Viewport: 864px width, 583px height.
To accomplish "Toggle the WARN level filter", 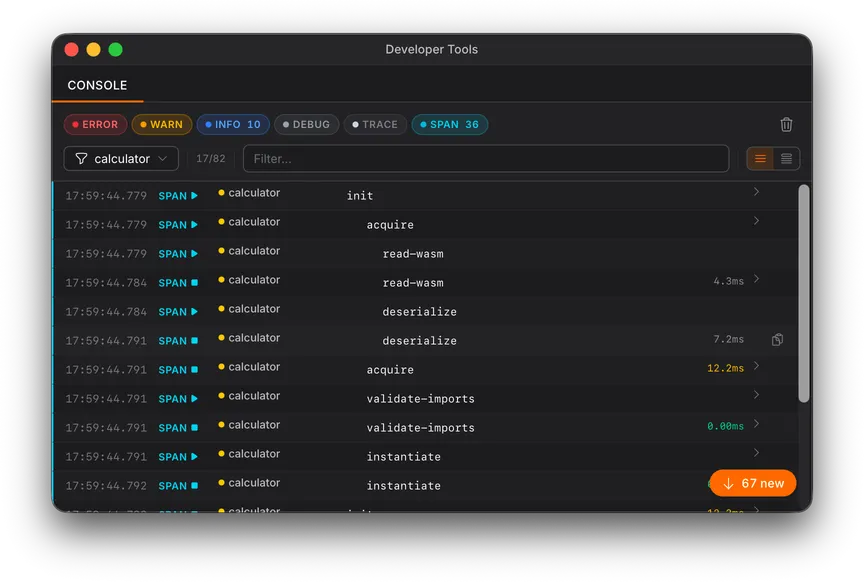I will pos(161,125).
